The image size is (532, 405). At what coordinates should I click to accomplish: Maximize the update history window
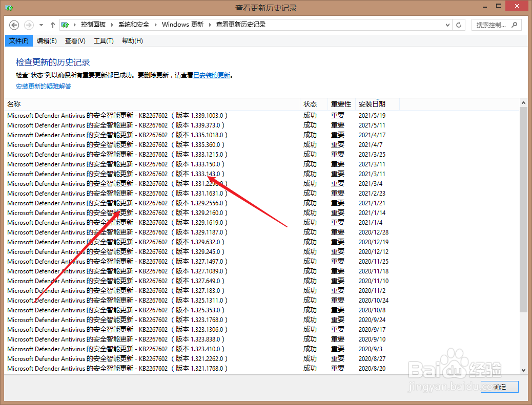498,6
